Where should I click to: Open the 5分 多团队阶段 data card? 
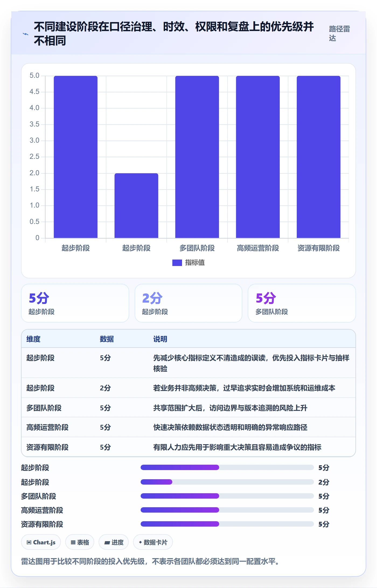pyautogui.click(x=302, y=303)
